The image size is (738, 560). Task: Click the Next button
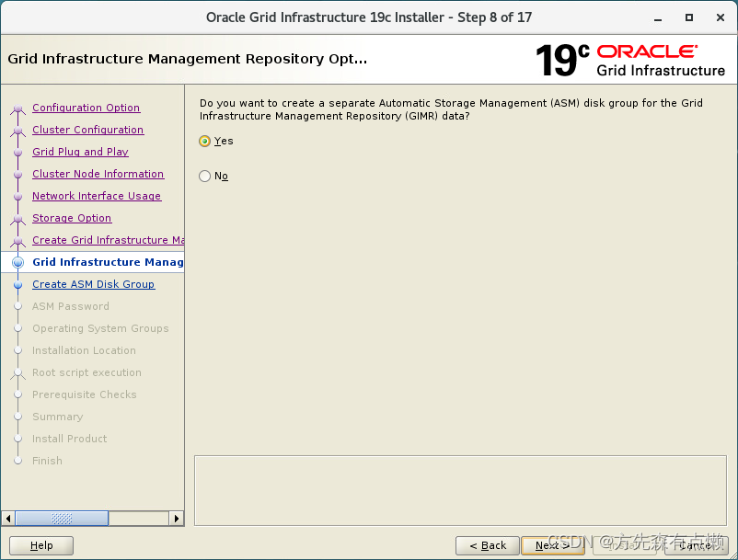pyautogui.click(x=552, y=545)
